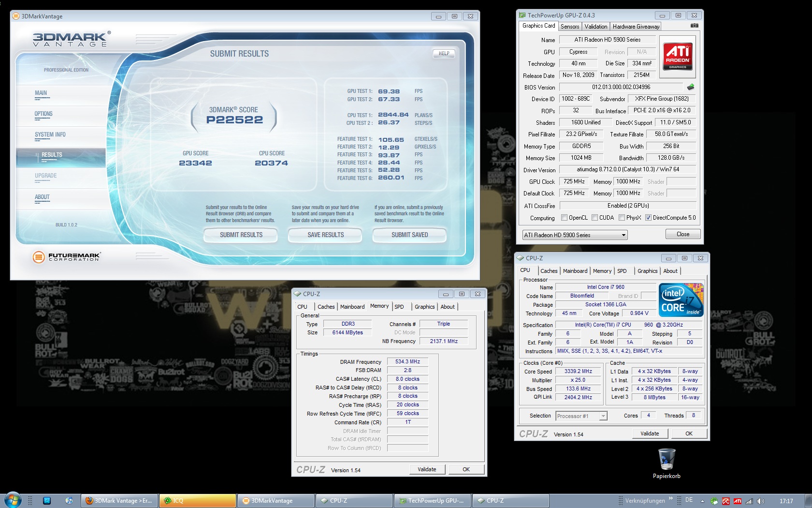Viewport: 812px width, 508px height.
Task: Click the ATI tray icon in system tray
Action: [738, 501]
